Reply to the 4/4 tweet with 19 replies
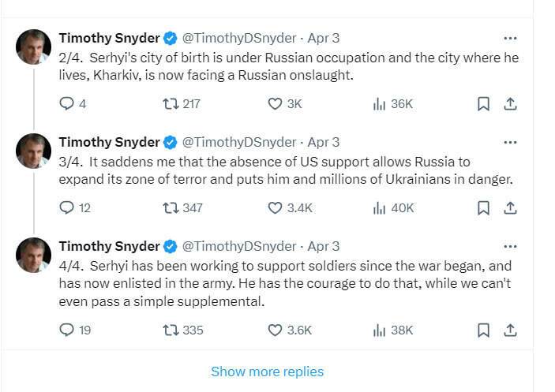The width and height of the screenshot is (555, 392). 67,330
